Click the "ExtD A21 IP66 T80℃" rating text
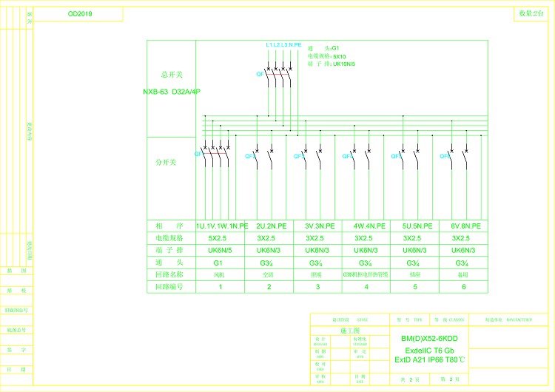 (x=430, y=359)
